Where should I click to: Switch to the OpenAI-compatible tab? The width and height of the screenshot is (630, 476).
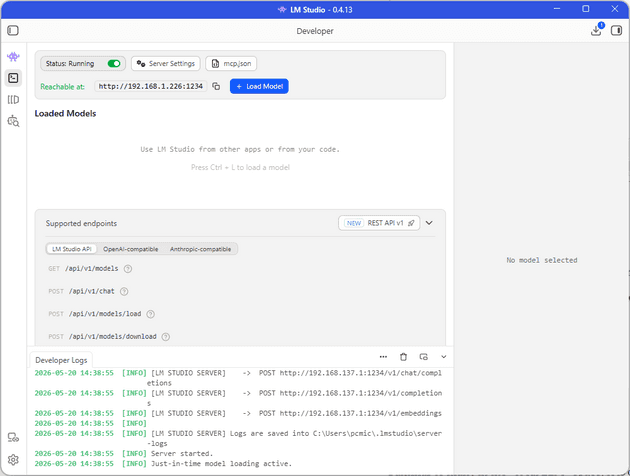(x=131, y=249)
